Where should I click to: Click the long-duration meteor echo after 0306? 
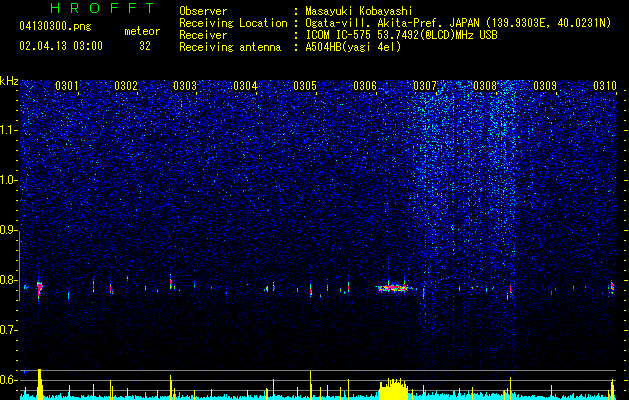click(394, 287)
